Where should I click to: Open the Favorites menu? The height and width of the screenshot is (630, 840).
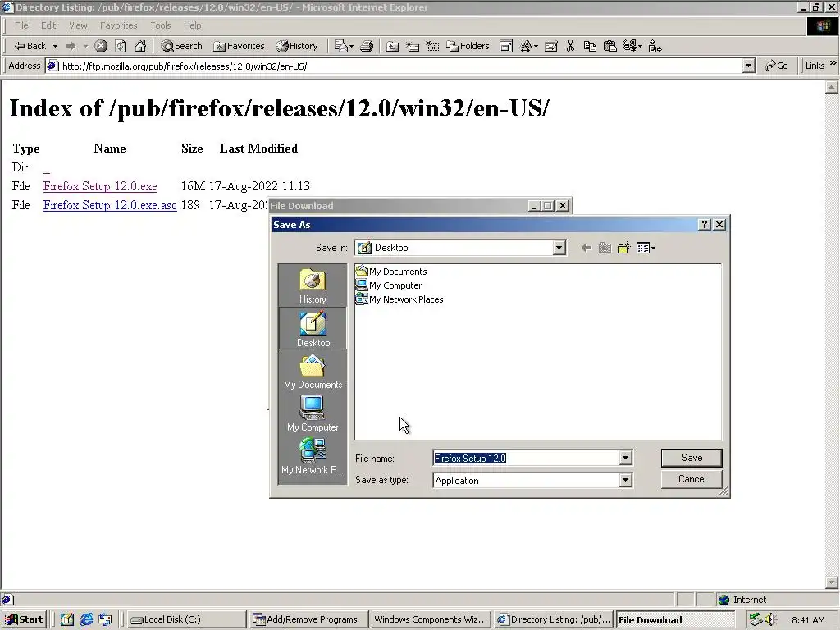pyautogui.click(x=118, y=25)
